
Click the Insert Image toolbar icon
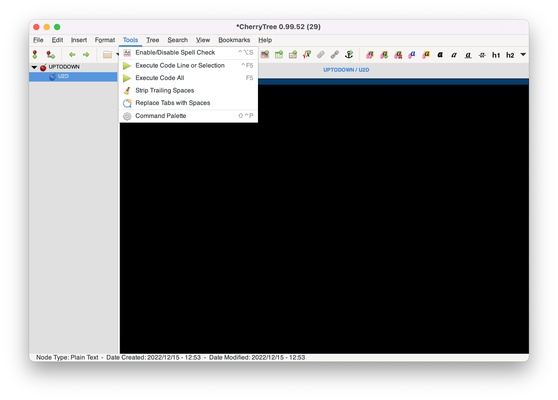click(265, 54)
